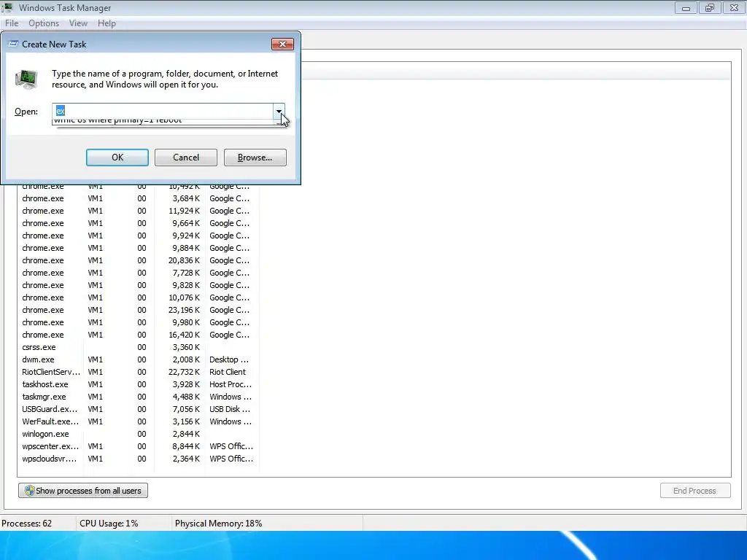Select chrome.exe using 9,924 K memory
The height and width of the screenshot is (560, 747).
click(x=138, y=236)
